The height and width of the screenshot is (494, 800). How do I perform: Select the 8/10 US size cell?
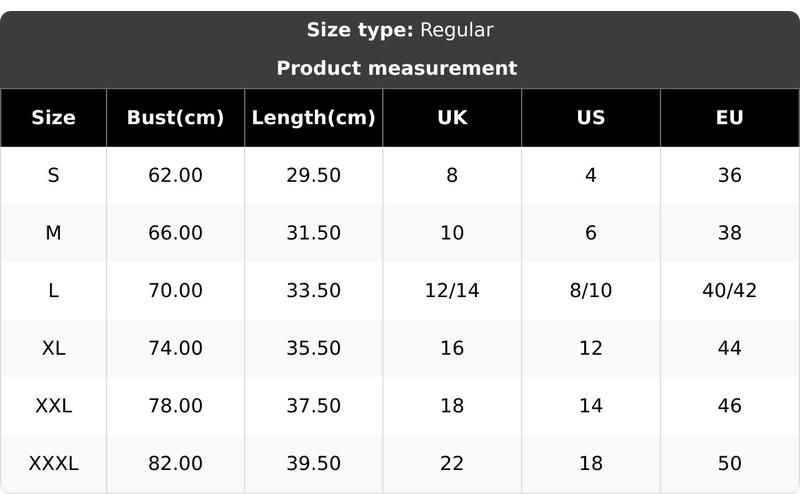coord(591,291)
